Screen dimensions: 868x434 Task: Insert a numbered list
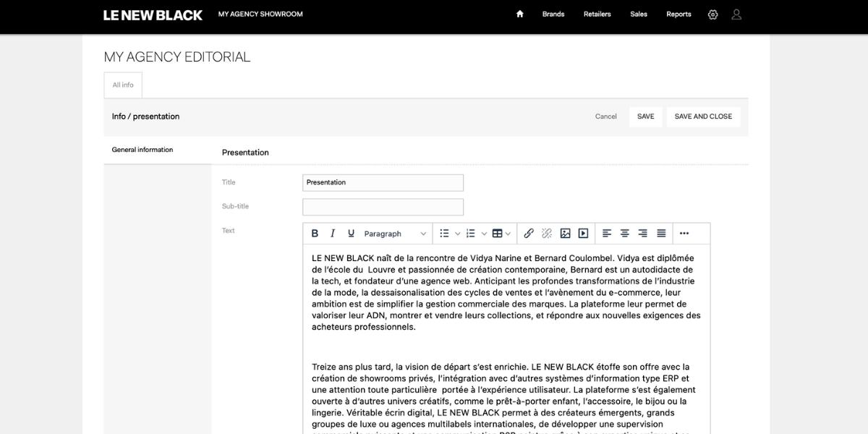click(x=470, y=234)
